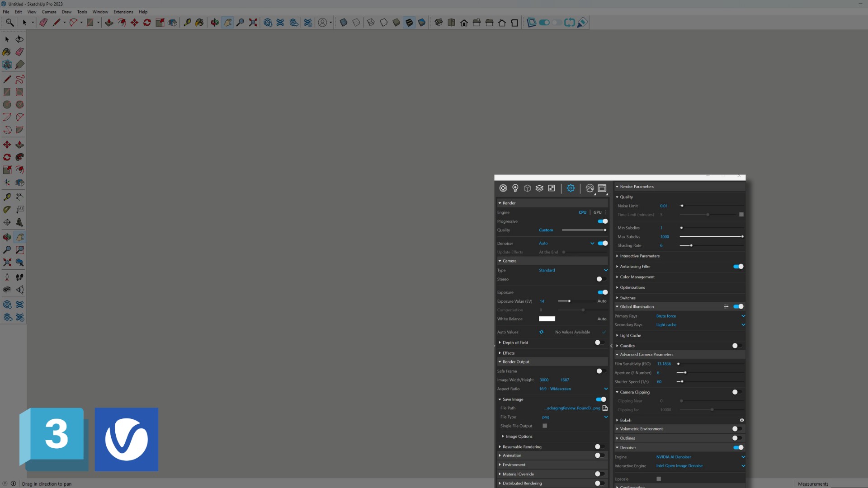The height and width of the screenshot is (488, 868).
Task: Disable the Progressive rendering toggle
Action: click(602, 221)
